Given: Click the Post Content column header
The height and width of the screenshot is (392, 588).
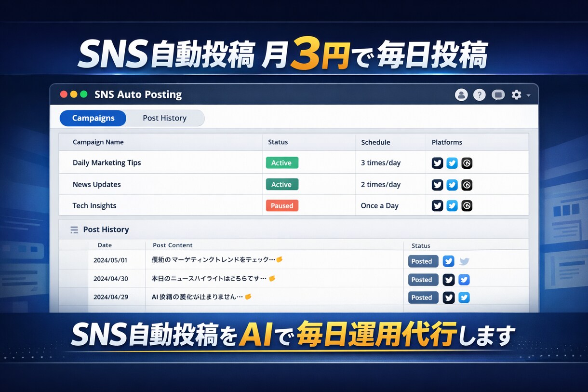Looking at the screenshot, I should 173,245.
